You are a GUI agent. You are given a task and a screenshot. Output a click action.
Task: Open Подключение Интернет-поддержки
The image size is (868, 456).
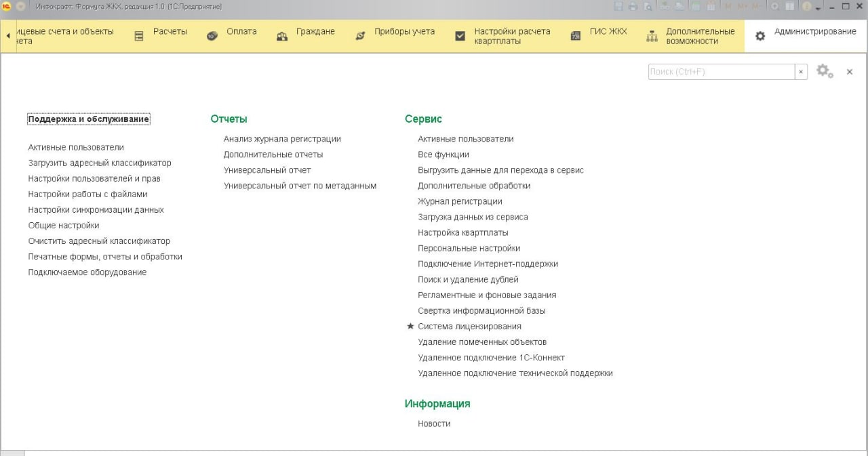pyautogui.click(x=488, y=264)
